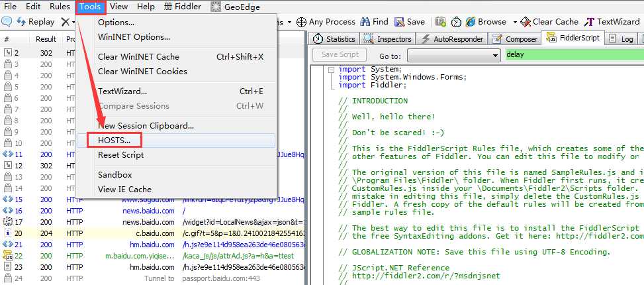The image size is (644, 285).
Task: Collapse the import block in script editor
Action: (x=331, y=70)
